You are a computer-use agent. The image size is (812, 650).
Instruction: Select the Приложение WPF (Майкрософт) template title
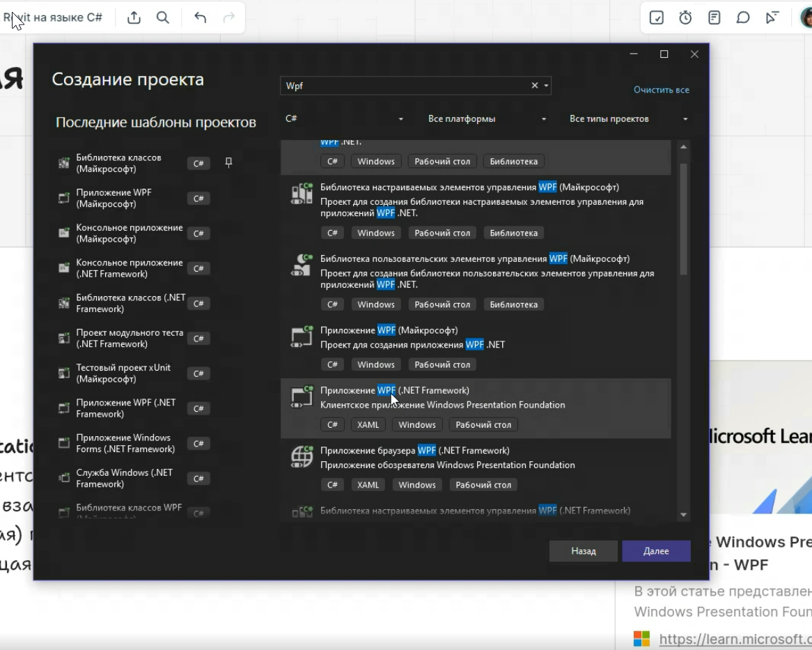tap(389, 330)
